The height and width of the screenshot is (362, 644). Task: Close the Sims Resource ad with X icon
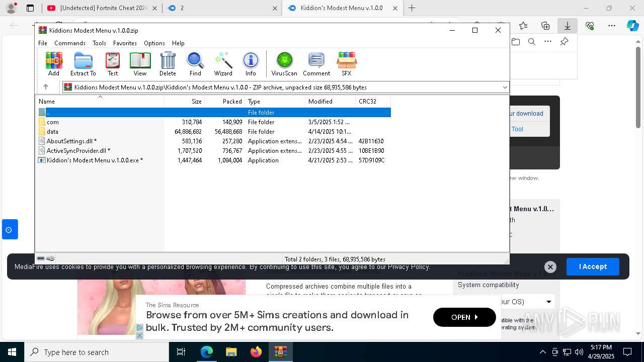click(x=140, y=335)
